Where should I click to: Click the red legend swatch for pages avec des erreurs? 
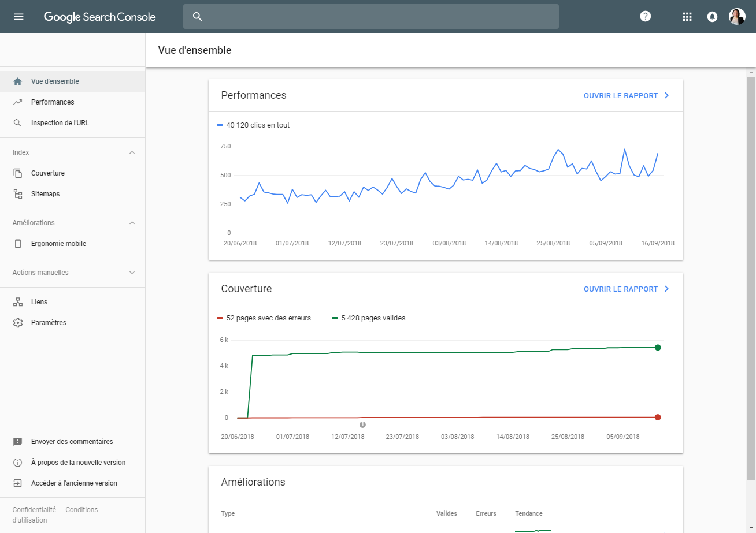tap(220, 318)
